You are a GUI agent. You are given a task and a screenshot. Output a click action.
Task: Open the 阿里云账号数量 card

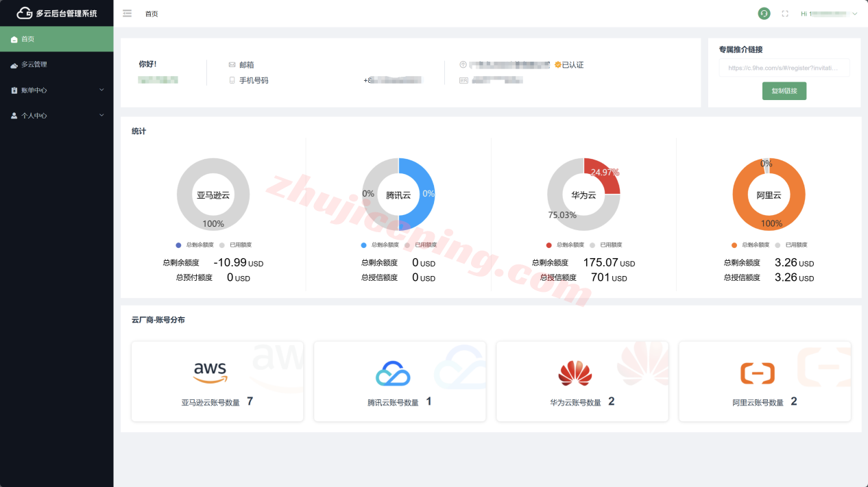point(764,382)
